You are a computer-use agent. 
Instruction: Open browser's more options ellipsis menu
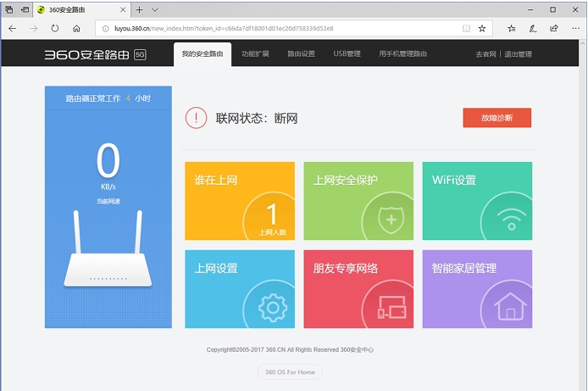point(575,28)
